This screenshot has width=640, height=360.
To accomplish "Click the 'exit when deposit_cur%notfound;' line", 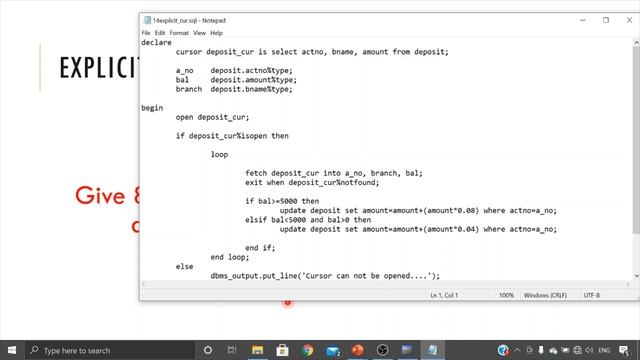I will pos(312,182).
